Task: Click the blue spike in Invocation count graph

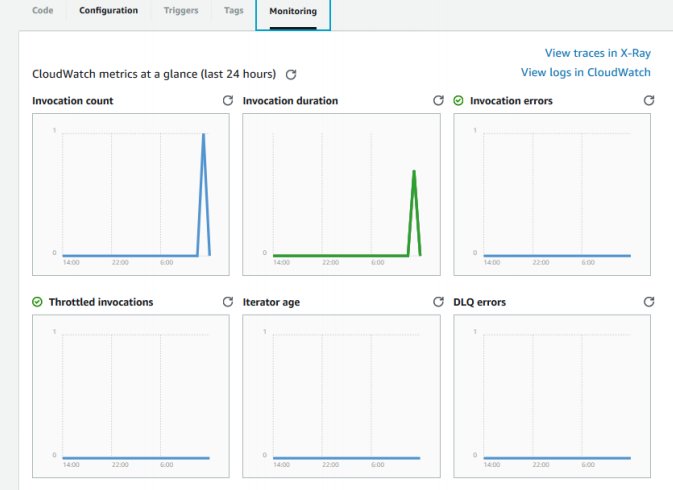Action: (x=203, y=193)
